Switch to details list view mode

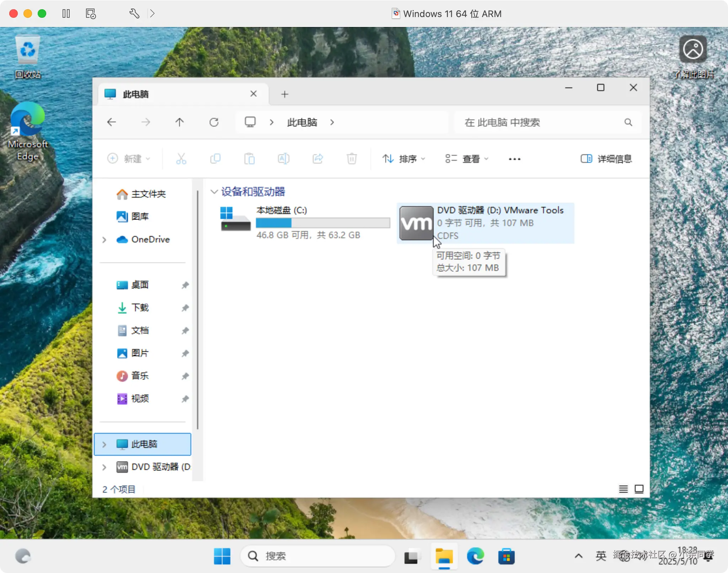623,489
